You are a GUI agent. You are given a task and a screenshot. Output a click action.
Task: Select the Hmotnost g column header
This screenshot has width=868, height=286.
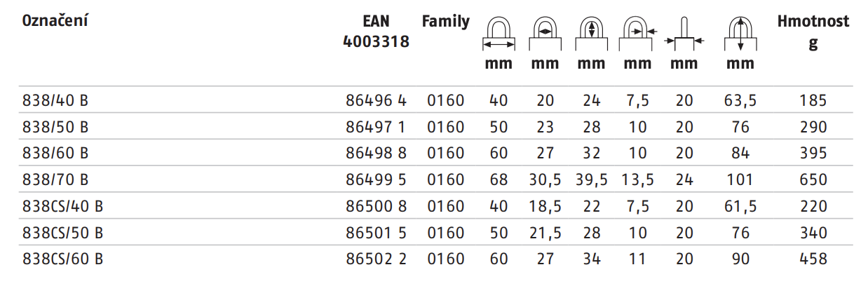click(813, 32)
